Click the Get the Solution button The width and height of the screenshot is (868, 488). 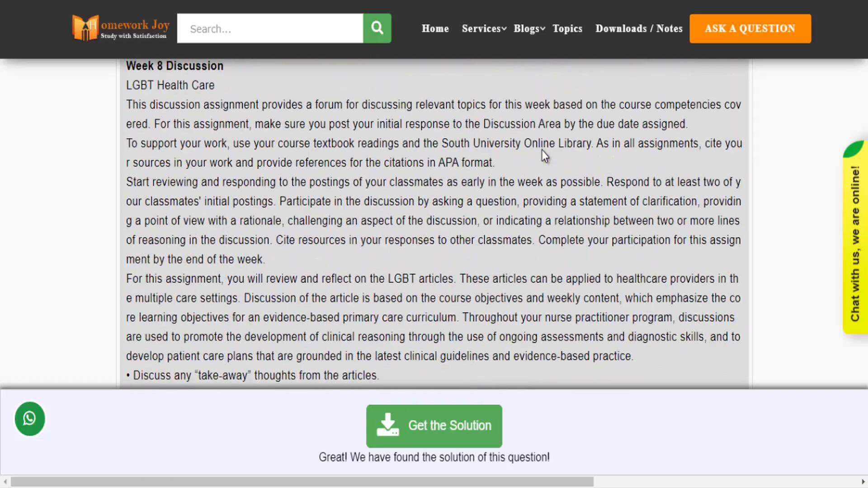coord(434,426)
